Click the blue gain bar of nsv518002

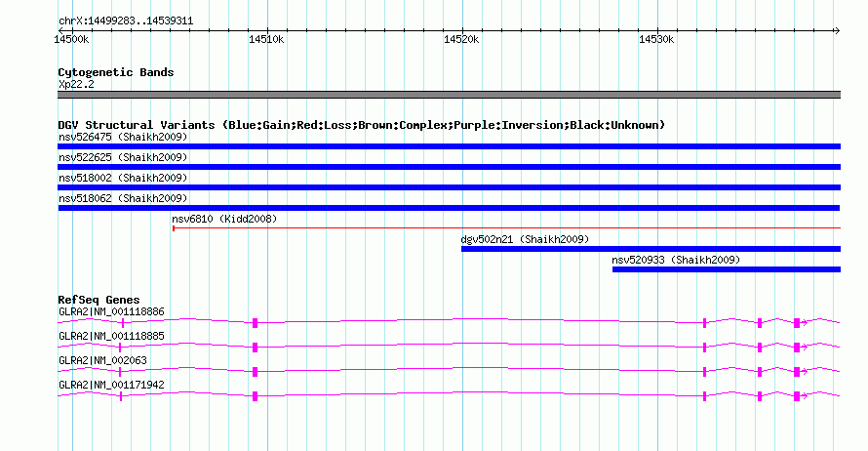point(449,187)
